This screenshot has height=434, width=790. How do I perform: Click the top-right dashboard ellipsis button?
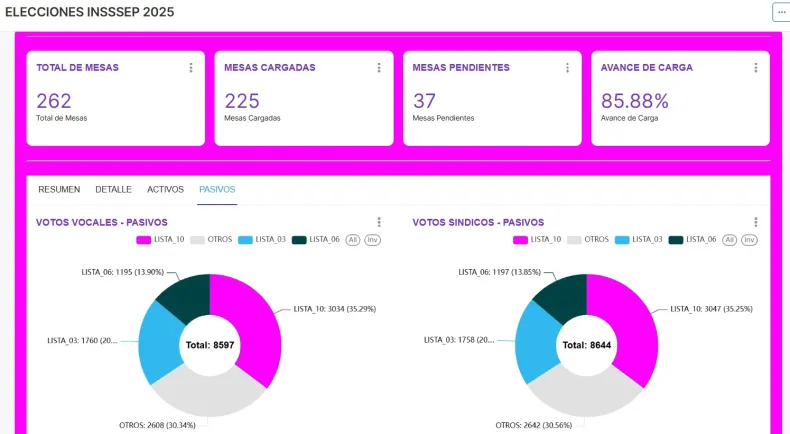coord(781,12)
